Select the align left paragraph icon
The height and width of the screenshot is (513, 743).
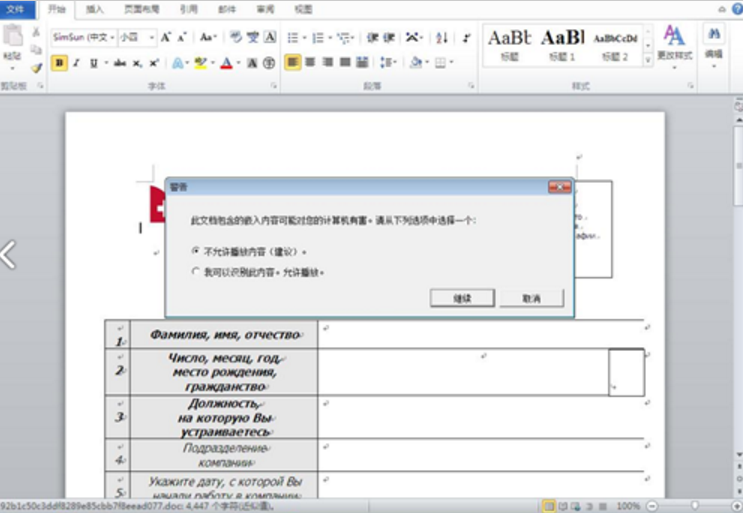point(292,63)
